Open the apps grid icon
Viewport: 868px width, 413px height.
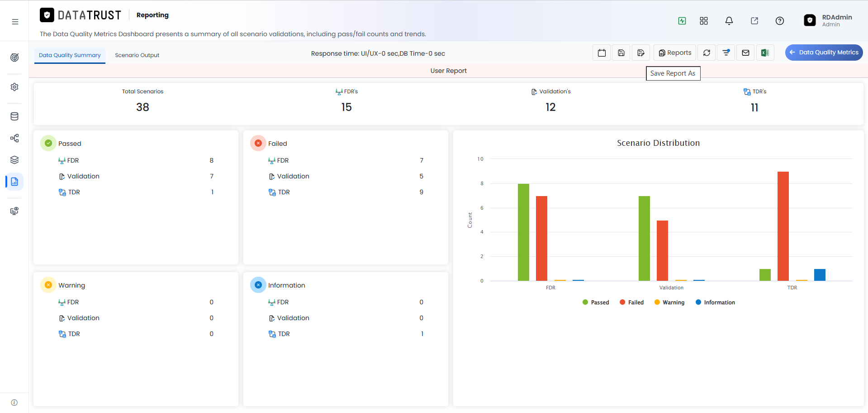coord(704,21)
